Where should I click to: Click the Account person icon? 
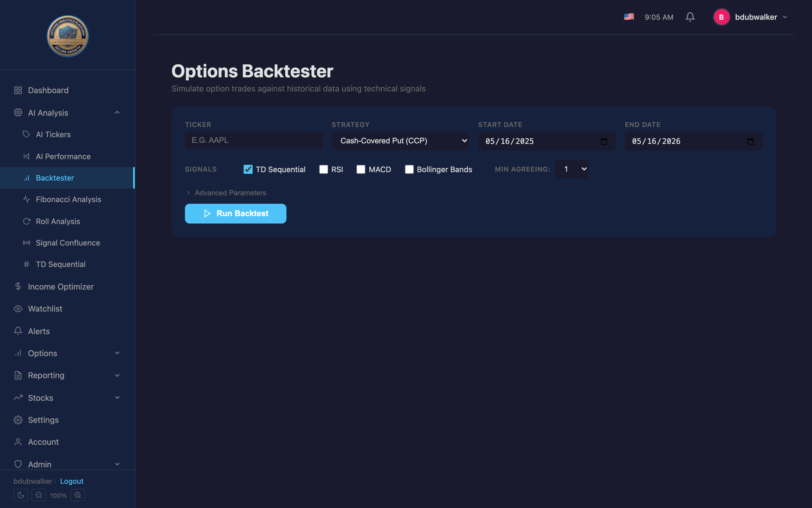[x=18, y=442]
